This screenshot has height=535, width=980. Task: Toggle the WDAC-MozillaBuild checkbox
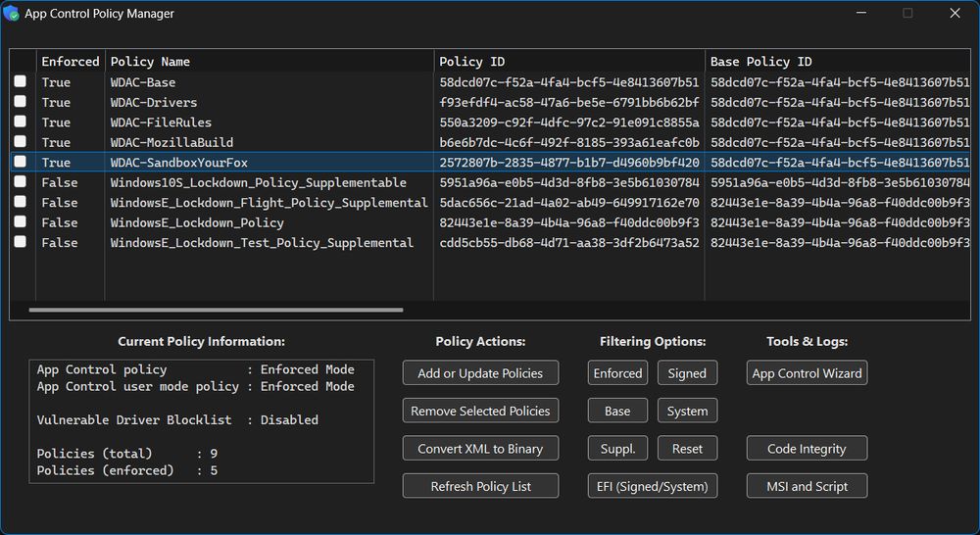(21, 141)
